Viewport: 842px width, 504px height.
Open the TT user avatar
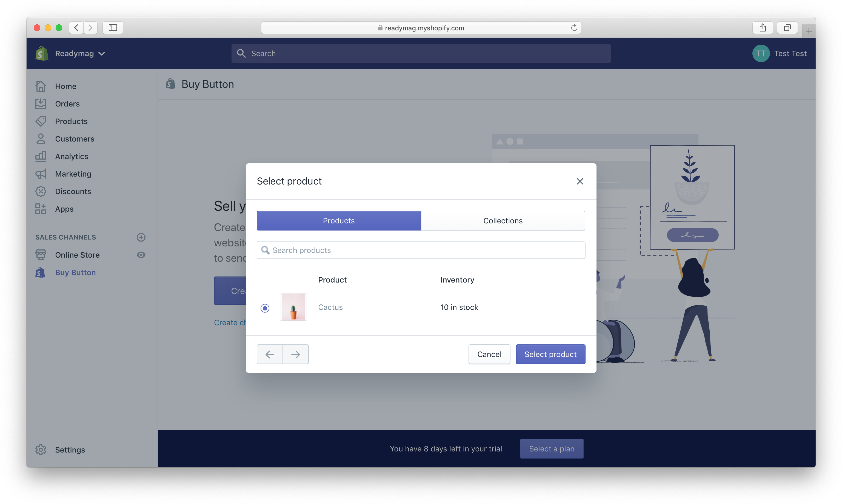click(x=760, y=53)
